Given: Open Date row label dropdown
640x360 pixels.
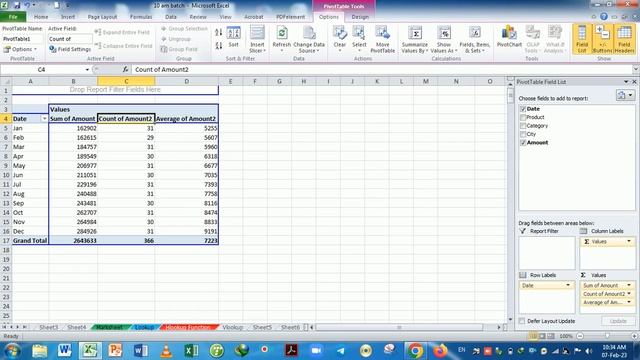Looking at the screenshot, I should coord(568,285).
